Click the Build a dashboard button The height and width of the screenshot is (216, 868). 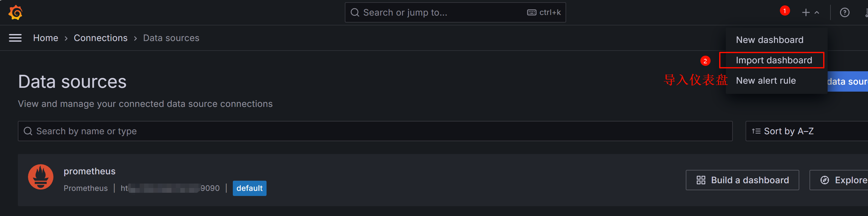click(x=742, y=180)
